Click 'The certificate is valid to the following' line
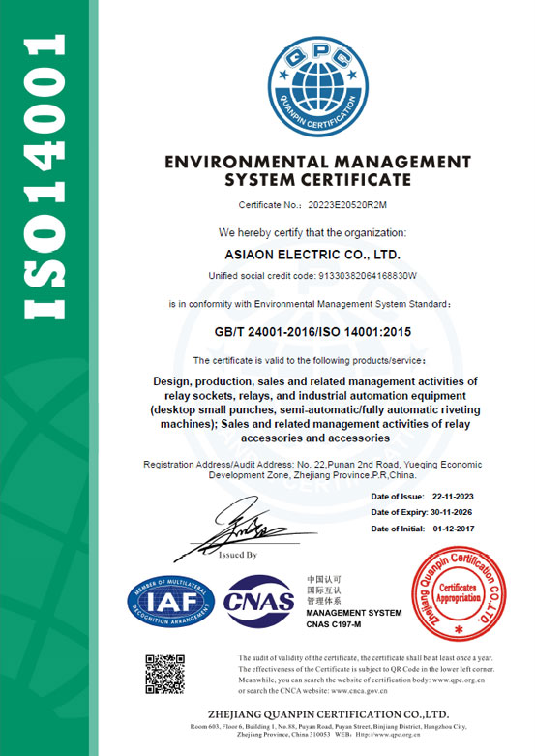 pos(310,361)
